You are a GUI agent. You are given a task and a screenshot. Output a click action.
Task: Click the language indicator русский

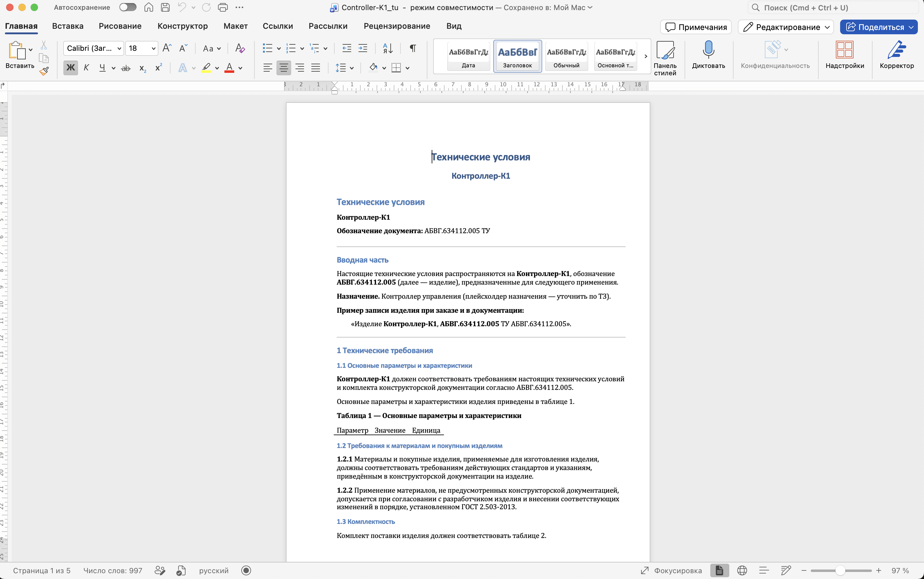point(214,570)
